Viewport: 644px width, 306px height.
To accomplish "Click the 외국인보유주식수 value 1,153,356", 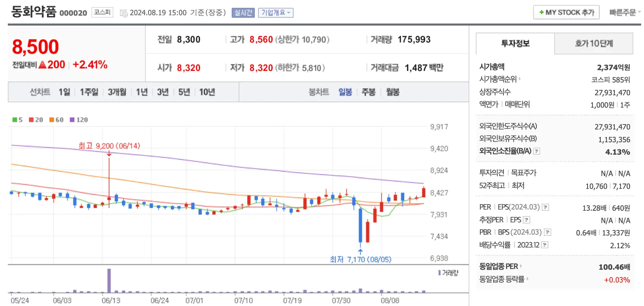I will pos(614,139).
